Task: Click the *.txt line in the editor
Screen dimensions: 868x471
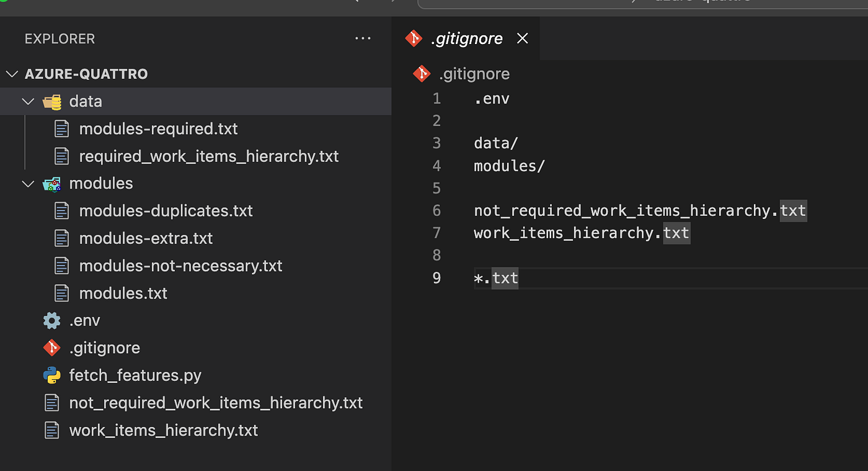Action: [x=496, y=278]
